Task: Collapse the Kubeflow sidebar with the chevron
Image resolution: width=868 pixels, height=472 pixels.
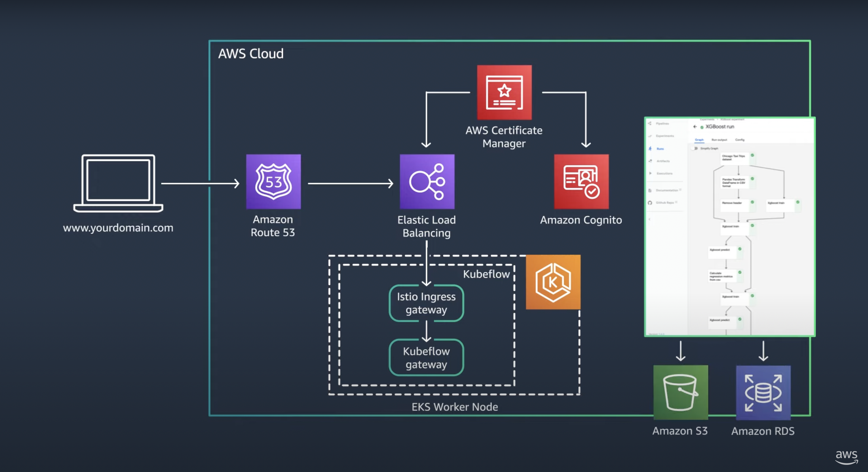Action: (649, 219)
